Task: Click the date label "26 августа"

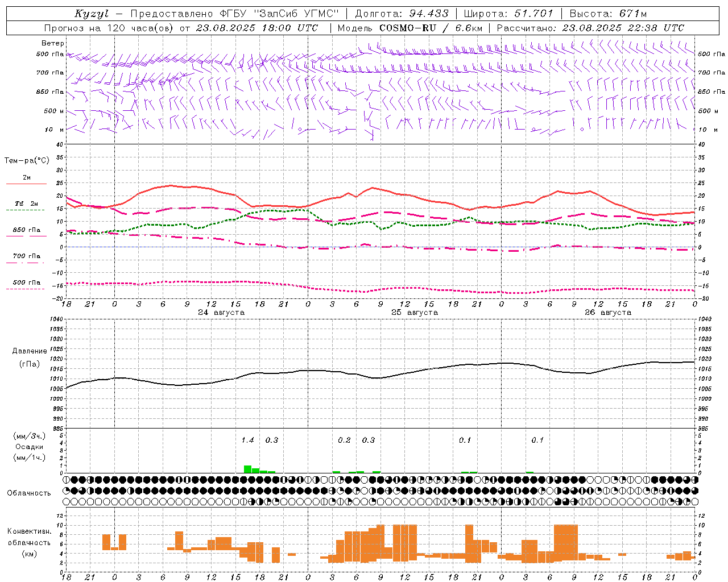Action: [x=608, y=313]
